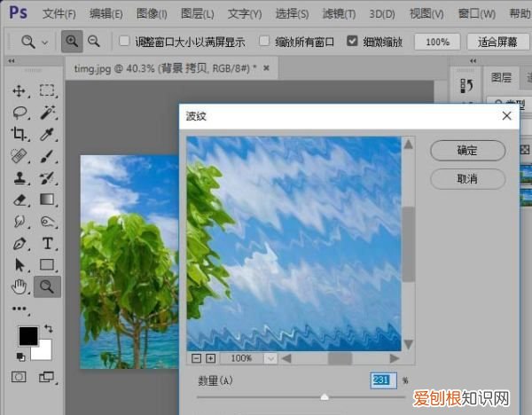
Task: Toggle Quick Mask mode
Action: click(19, 377)
